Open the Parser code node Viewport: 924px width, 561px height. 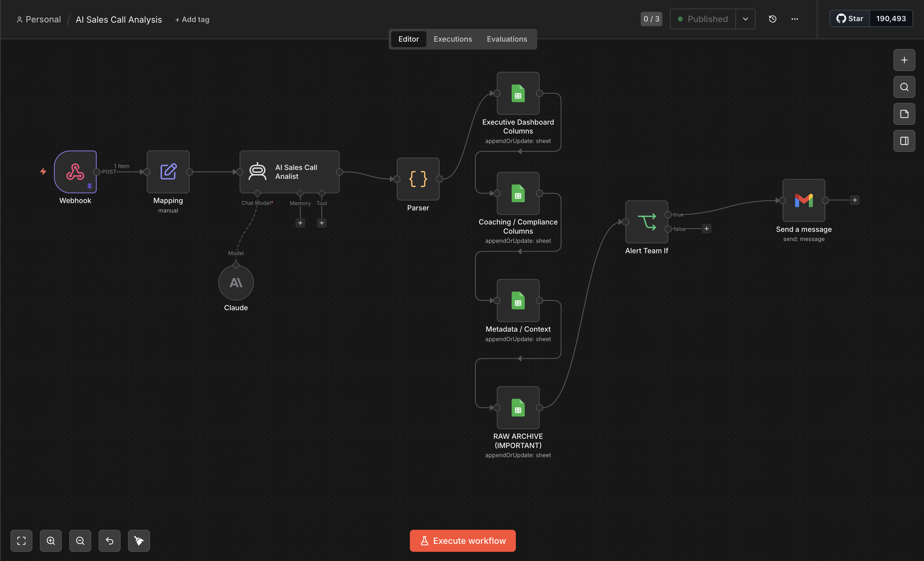point(418,179)
